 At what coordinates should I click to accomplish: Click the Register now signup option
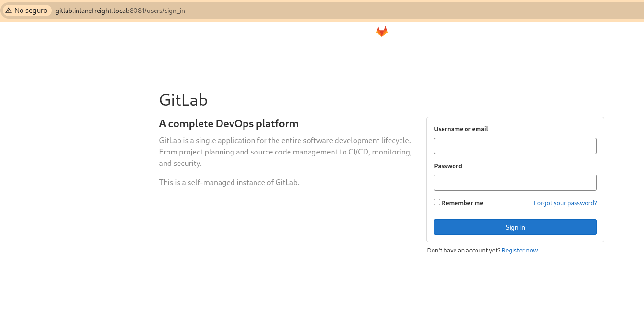[520, 250]
